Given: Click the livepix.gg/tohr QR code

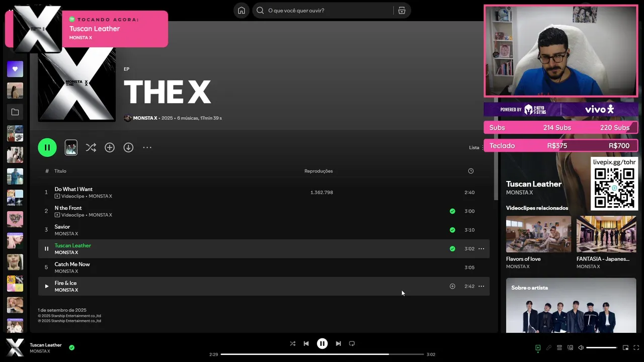Looking at the screenshot, I should pyautogui.click(x=614, y=188).
